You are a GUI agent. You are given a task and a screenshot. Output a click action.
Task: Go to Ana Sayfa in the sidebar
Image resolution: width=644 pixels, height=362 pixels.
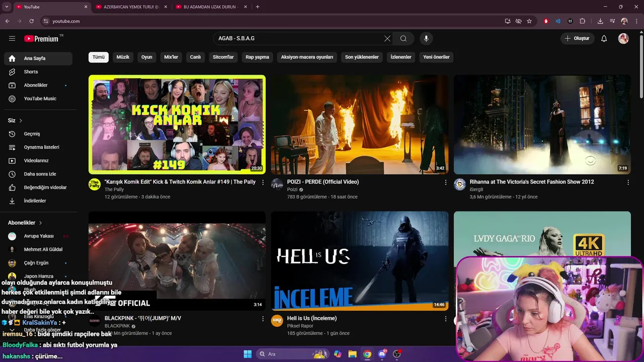[38, 58]
